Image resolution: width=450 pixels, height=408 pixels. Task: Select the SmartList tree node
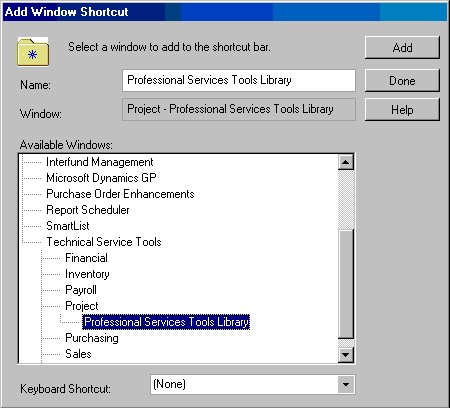click(68, 226)
